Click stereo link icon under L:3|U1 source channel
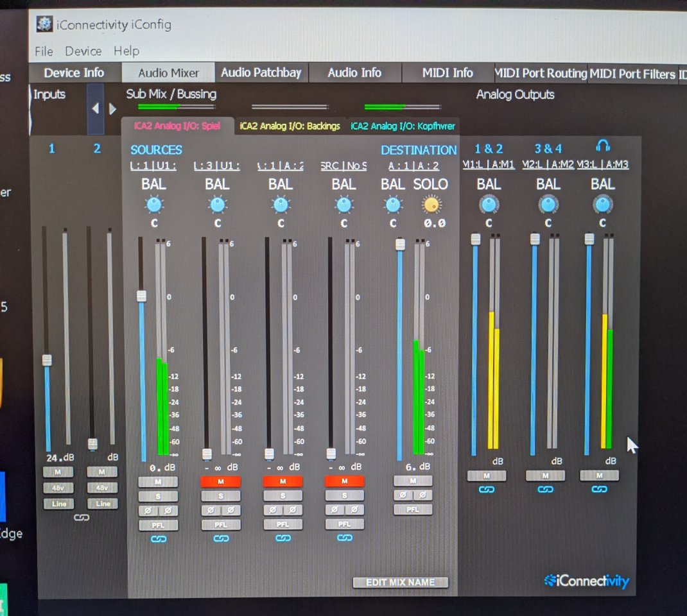 tap(221, 538)
